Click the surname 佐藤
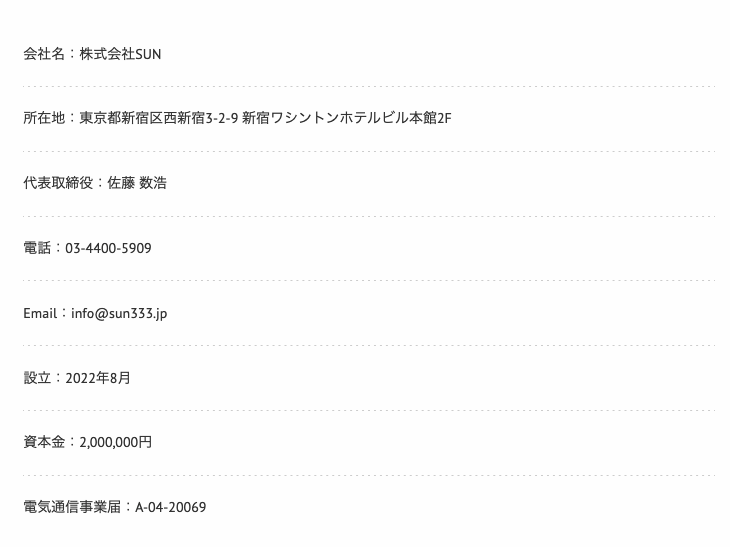The height and width of the screenshot is (547, 730). coord(121,183)
